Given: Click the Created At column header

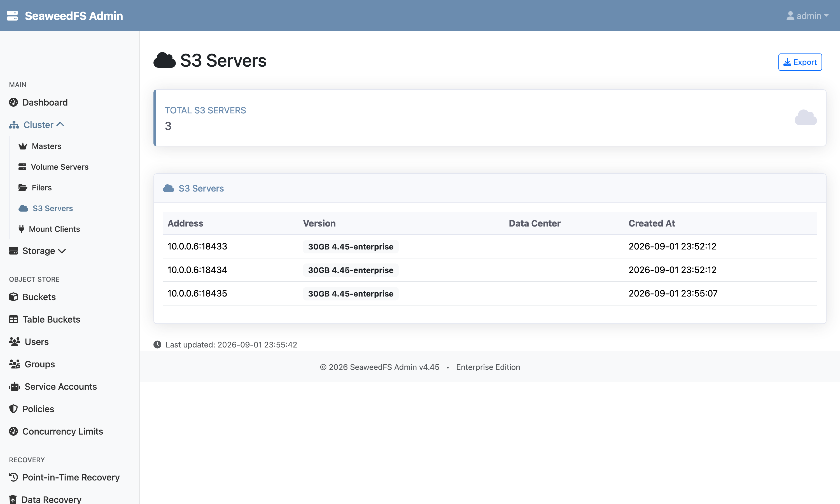Looking at the screenshot, I should click(652, 223).
